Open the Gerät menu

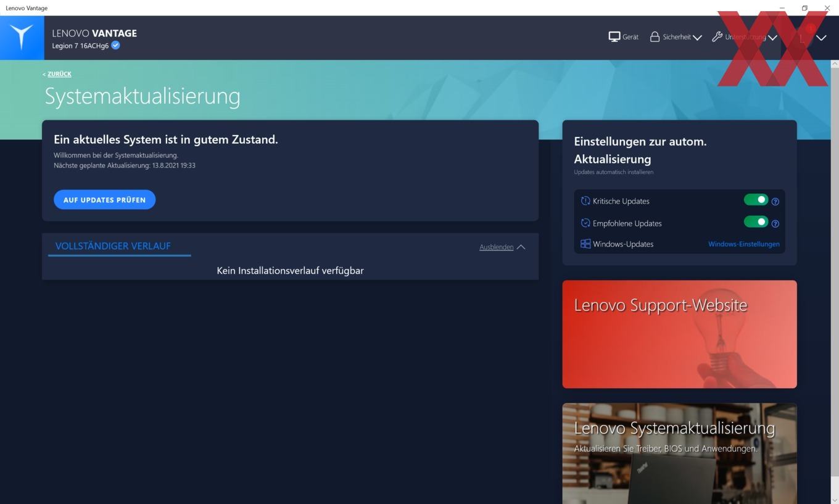[x=624, y=37]
